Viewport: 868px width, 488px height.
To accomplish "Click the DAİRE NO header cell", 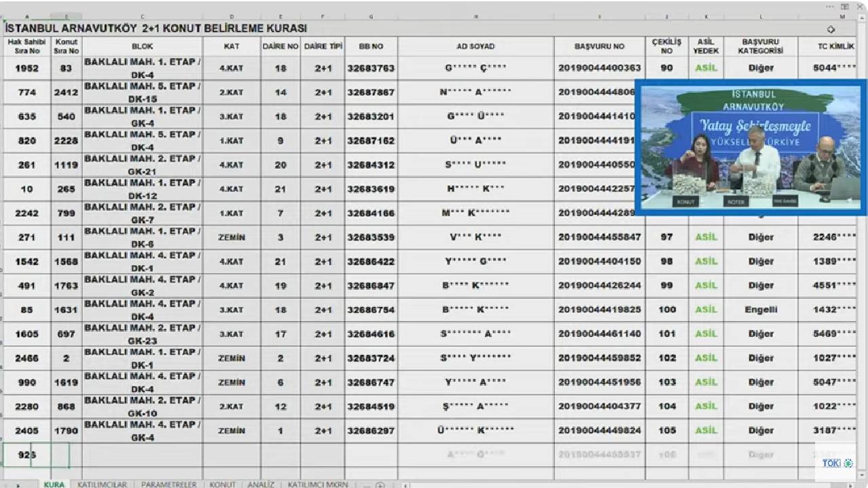I will [x=281, y=46].
